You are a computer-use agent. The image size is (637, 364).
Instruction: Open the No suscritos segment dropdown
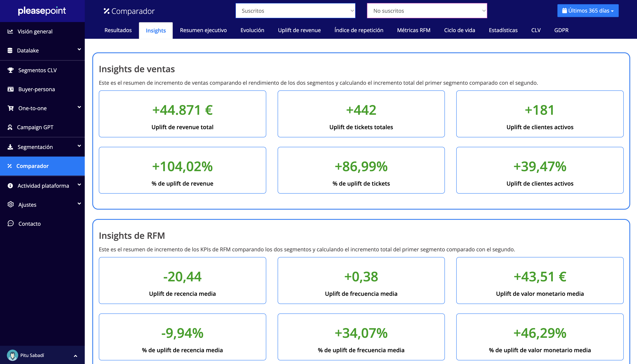point(427,11)
